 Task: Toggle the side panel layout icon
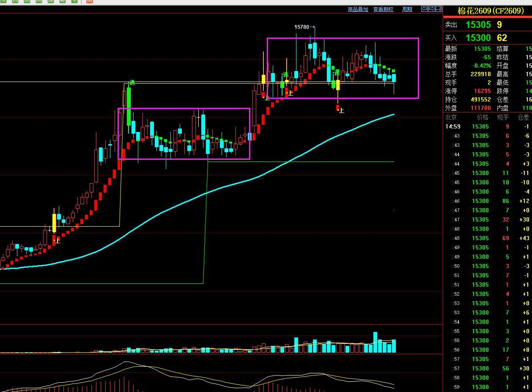point(439,9)
